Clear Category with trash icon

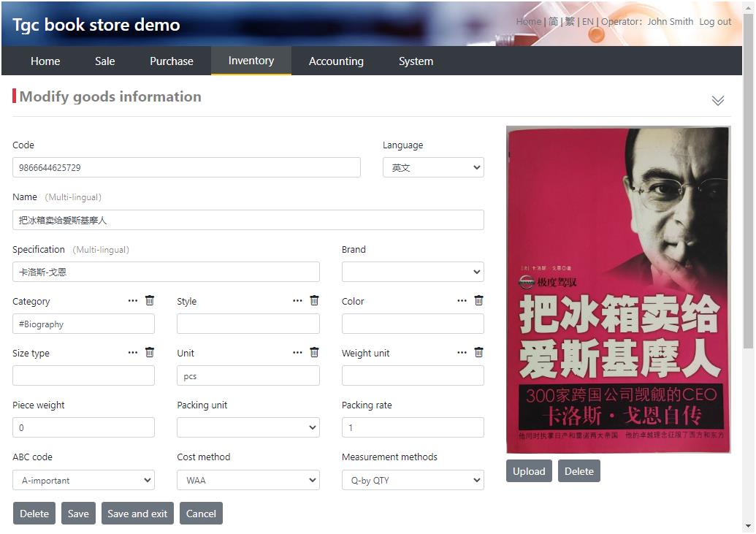coord(150,300)
